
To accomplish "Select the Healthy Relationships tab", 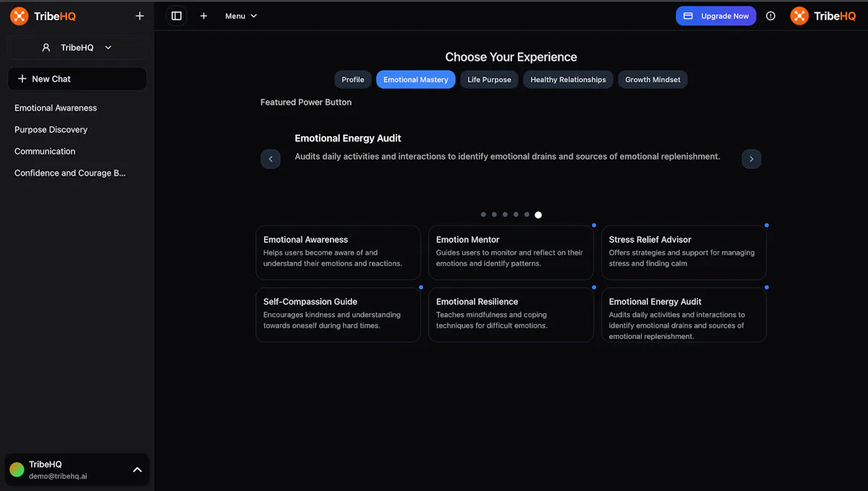I will pos(568,80).
